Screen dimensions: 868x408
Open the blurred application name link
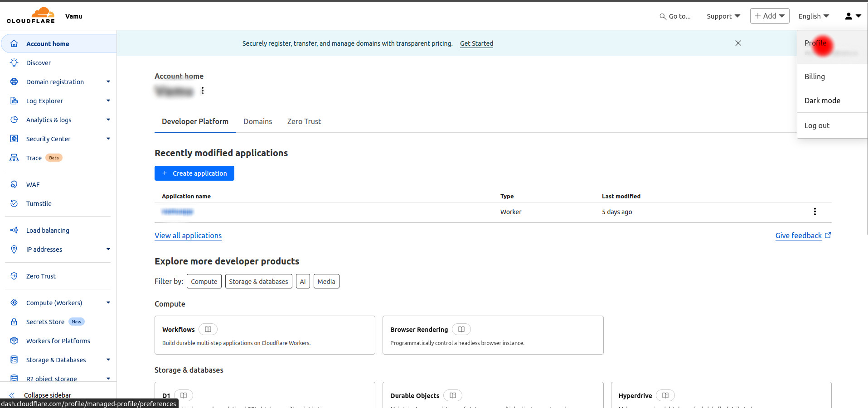coord(177,211)
